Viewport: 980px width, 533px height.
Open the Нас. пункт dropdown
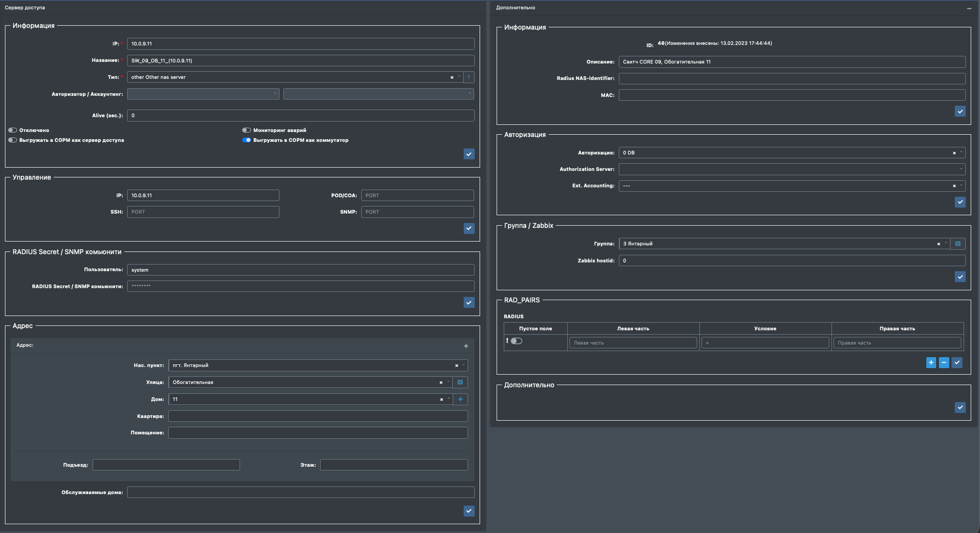coord(318,365)
